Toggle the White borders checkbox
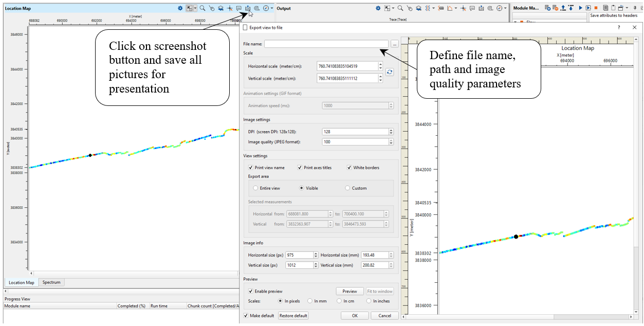This screenshot has height=326, width=644. pyautogui.click(x=349, y=168)
